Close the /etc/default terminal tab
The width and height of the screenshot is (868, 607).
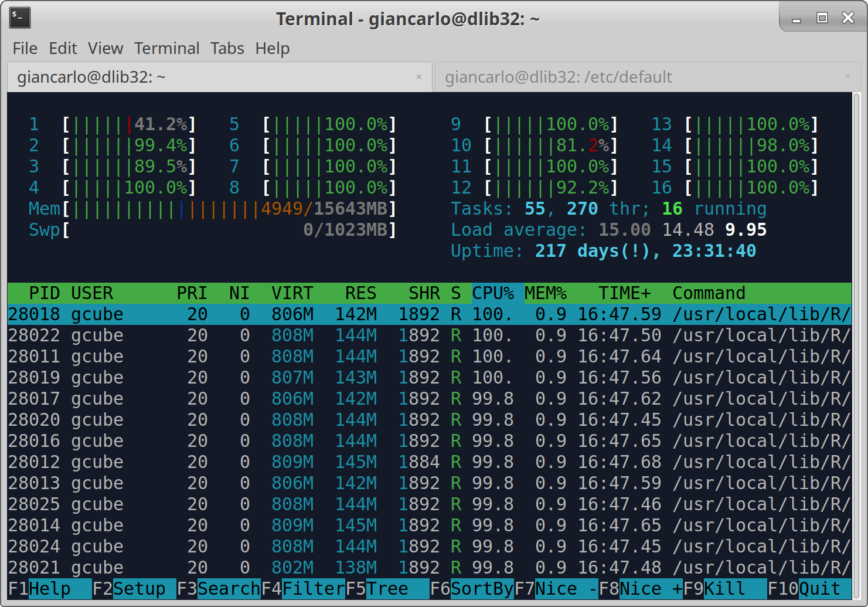click(847, 76)
